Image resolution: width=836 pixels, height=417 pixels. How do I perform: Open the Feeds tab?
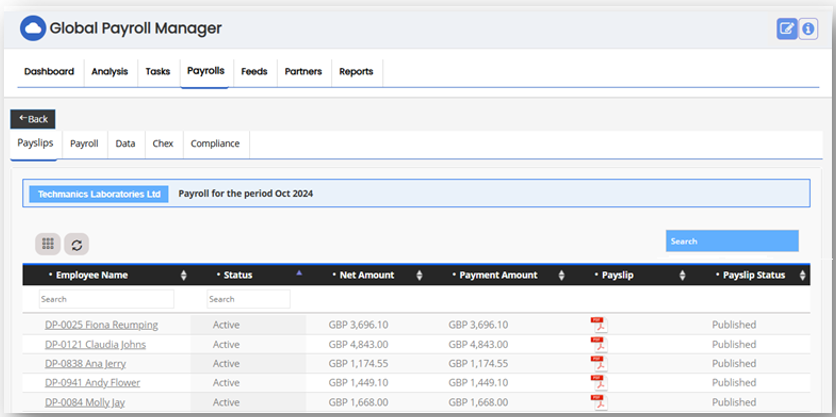pos(254,71)
